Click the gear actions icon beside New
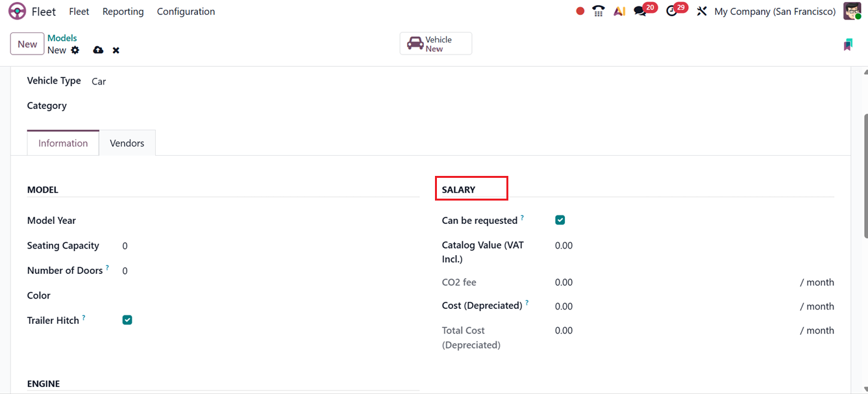The height and width of the screenshot is (394, 868). 75,50
